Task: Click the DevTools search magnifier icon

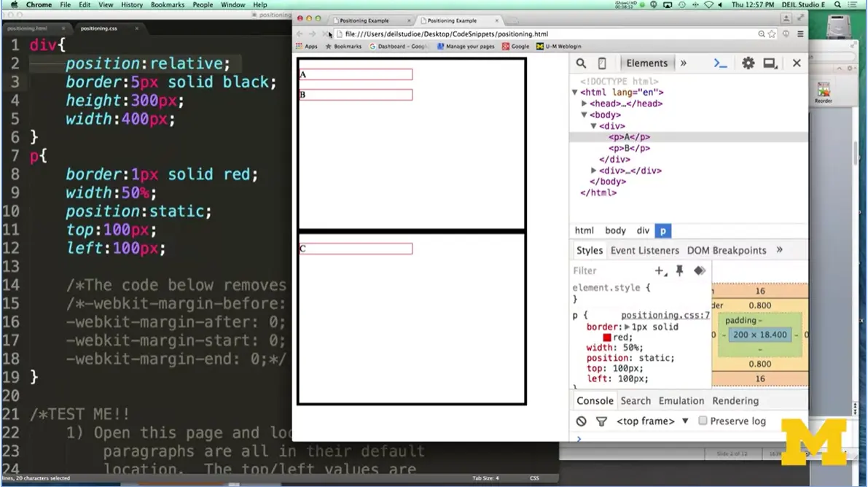Action: [581, 63]
